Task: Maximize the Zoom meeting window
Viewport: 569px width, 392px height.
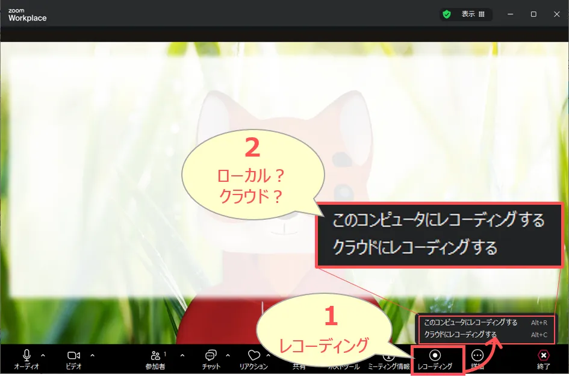Action: [533, 14]
